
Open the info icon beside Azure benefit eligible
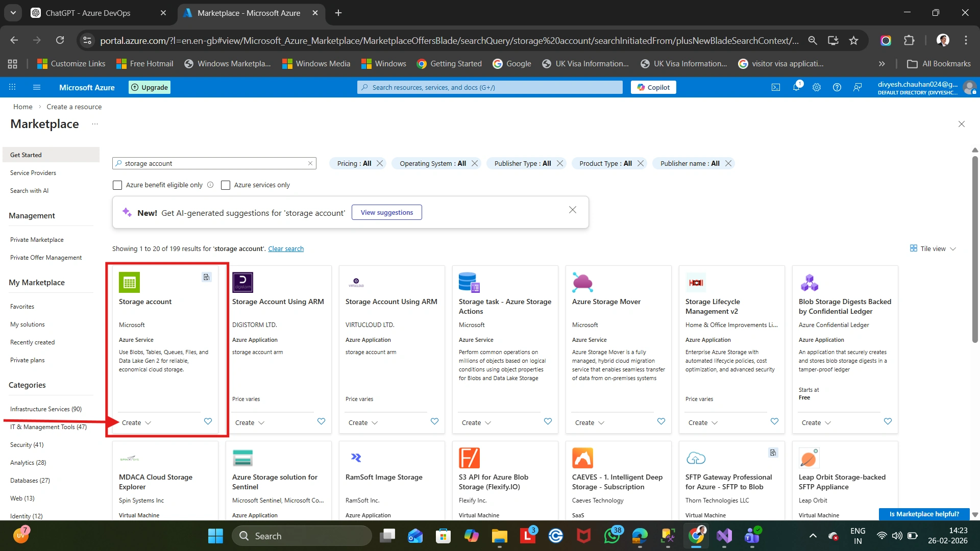point(210,185)
